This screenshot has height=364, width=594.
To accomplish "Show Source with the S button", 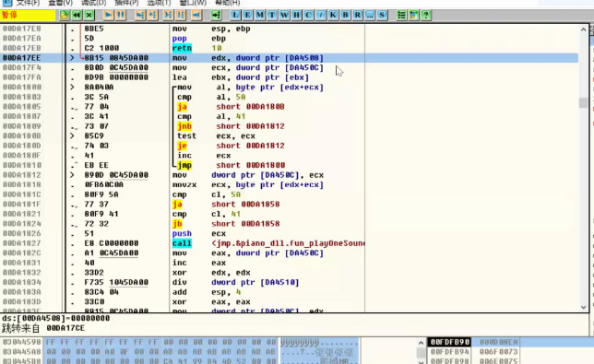I will (382, 15).
